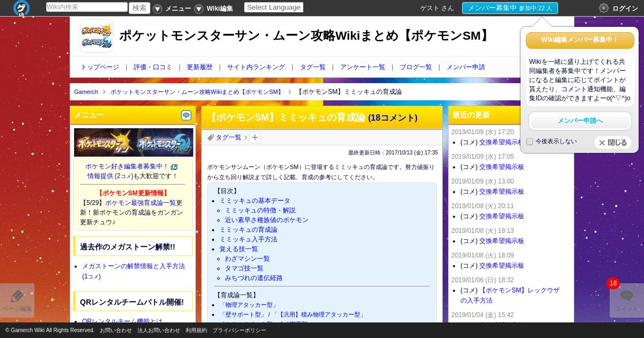
Task: Click the ポケモン好き編集者募集中 link
Action: coord(127,166)
